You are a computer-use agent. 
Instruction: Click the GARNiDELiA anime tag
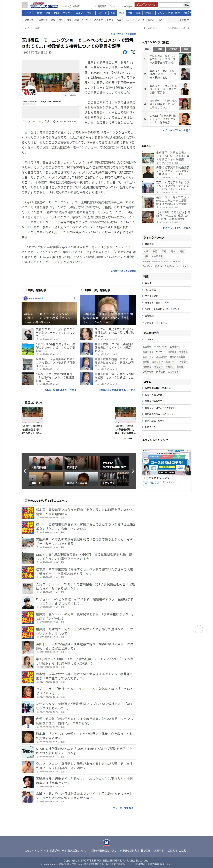pyautogui.click(x=161, y=346)
